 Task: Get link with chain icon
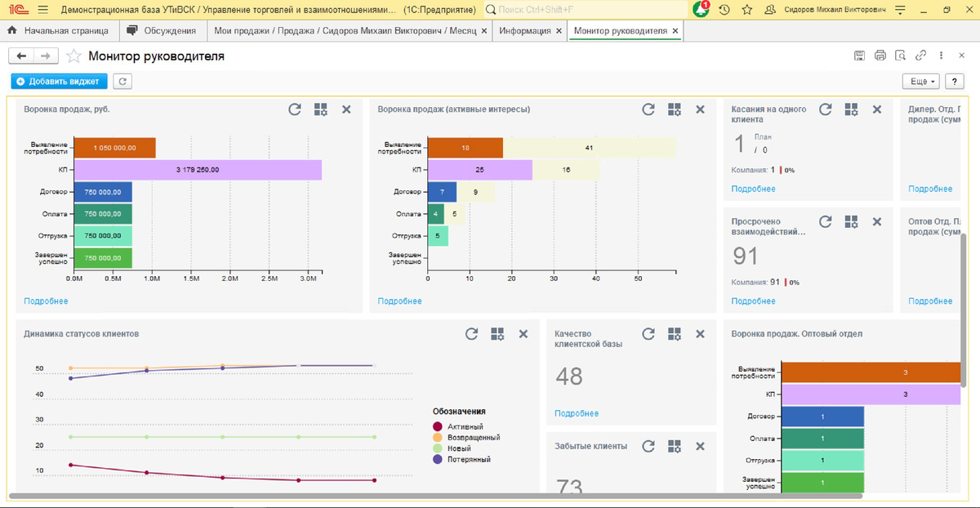coord(920,56)
